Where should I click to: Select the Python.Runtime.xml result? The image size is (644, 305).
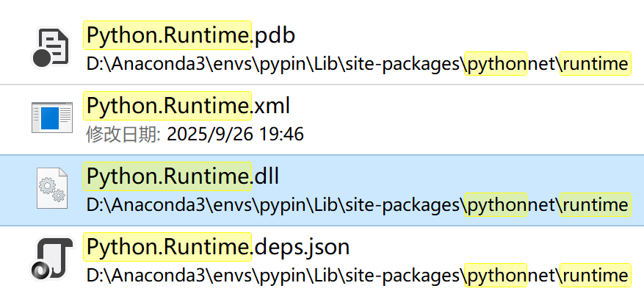pyautogui.click(x=322, y=120)
